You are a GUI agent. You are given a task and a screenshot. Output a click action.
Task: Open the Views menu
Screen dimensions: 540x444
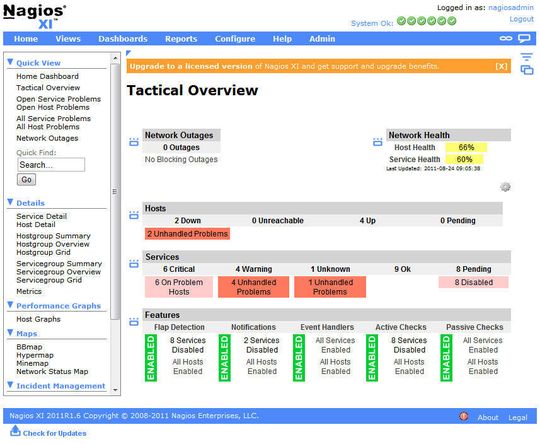68,39
